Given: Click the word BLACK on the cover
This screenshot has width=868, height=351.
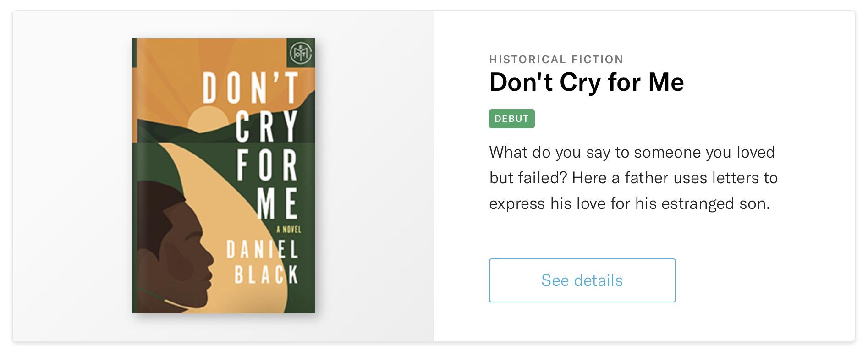Looking at the screenshot, I should pos(266,274).
